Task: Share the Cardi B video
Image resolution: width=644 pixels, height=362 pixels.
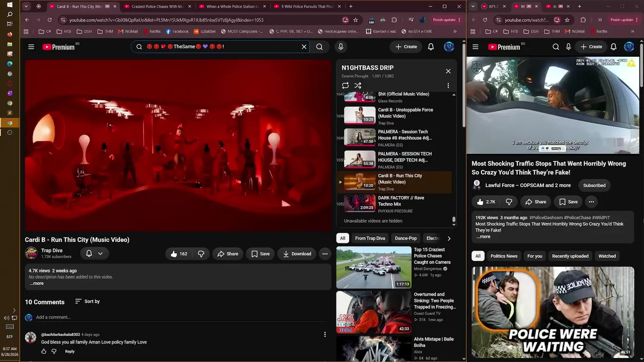Action: tap(227, 254)
